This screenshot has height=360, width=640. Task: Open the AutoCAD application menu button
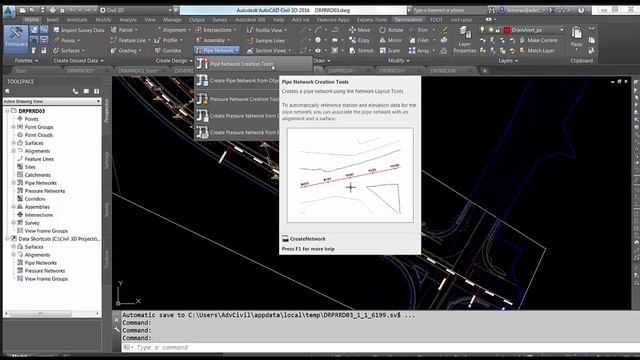point(8,11)
